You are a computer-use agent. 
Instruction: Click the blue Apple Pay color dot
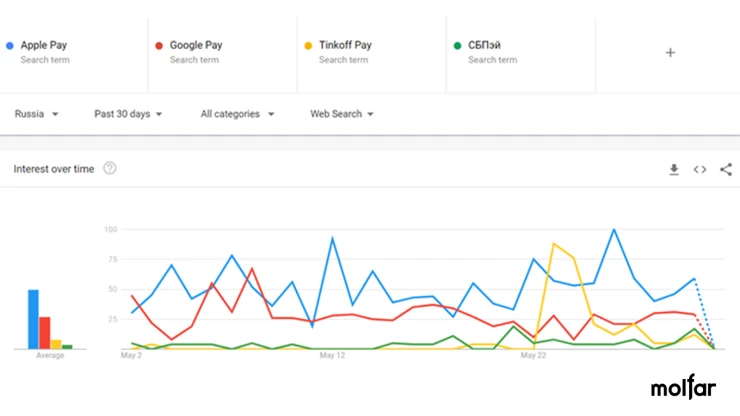(9, 46)
